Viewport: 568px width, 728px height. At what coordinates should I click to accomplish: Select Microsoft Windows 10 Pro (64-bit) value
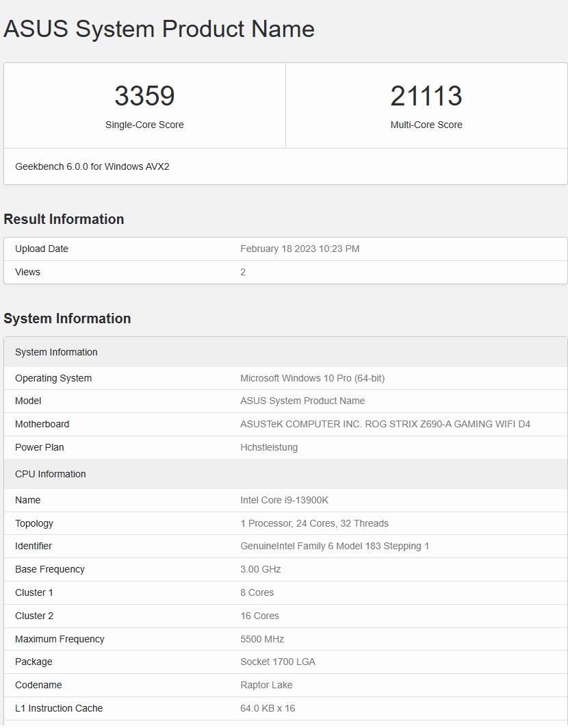pos(312,378)
